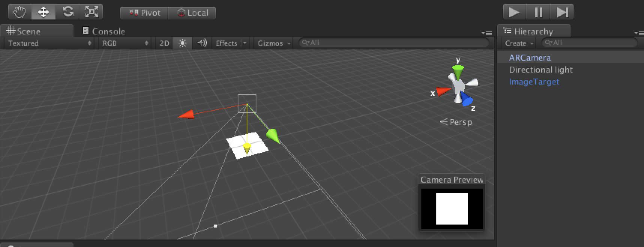
Task: Select the Hand tool
Action: tap(20, 12)
